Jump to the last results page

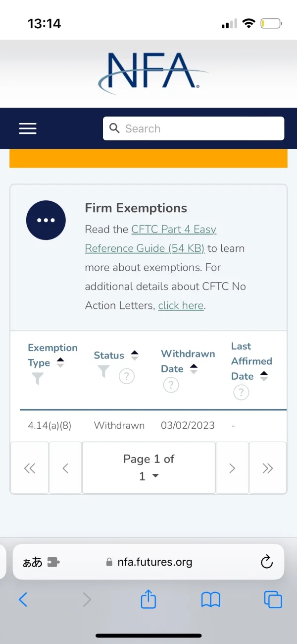point(267,468)
